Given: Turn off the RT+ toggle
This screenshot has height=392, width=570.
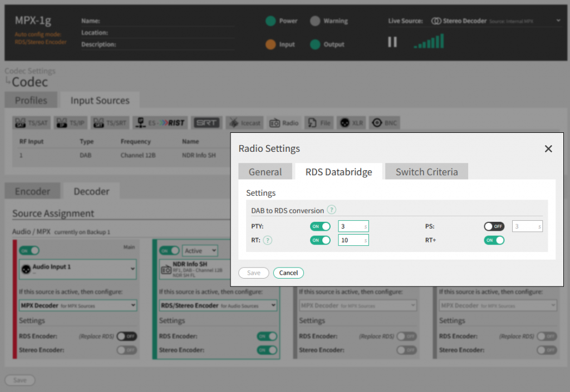Looking at the screenshot, I should 494,240.
